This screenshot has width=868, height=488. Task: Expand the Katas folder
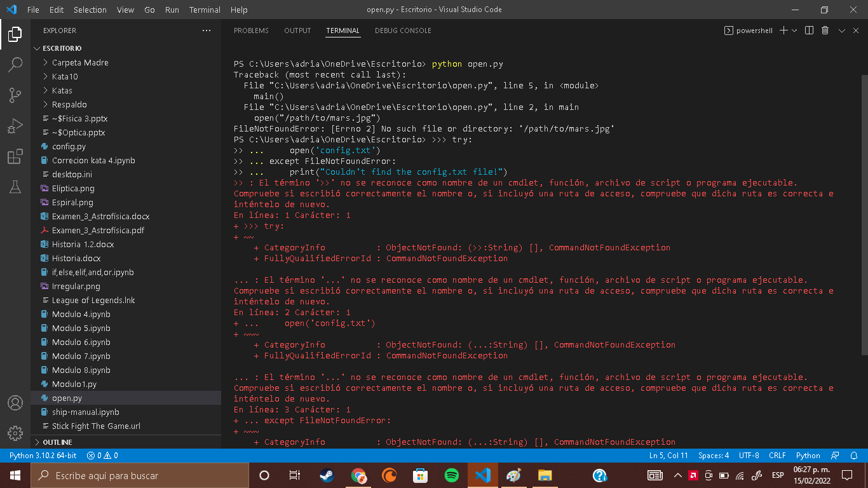pos(126,90)
